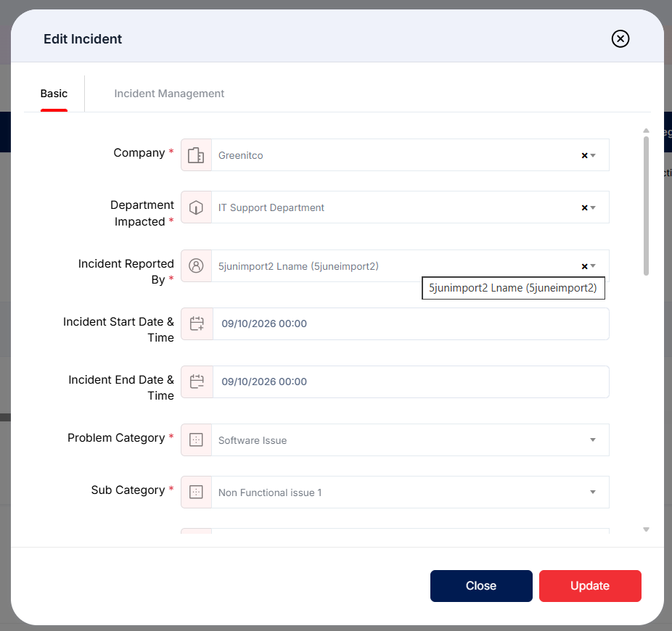Clear the IT Support Department selection

(584, 207)
